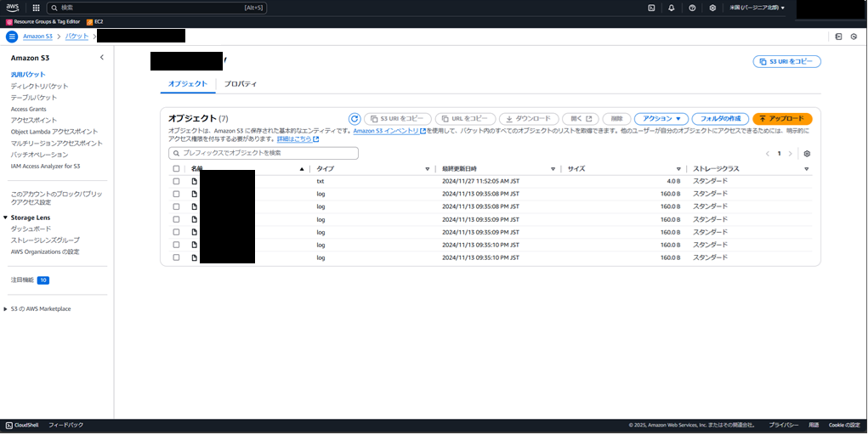Image resolution: width=868 pixels, height=435 pixels.
Task: Click the 削除 button
Action: coord(616,119)
